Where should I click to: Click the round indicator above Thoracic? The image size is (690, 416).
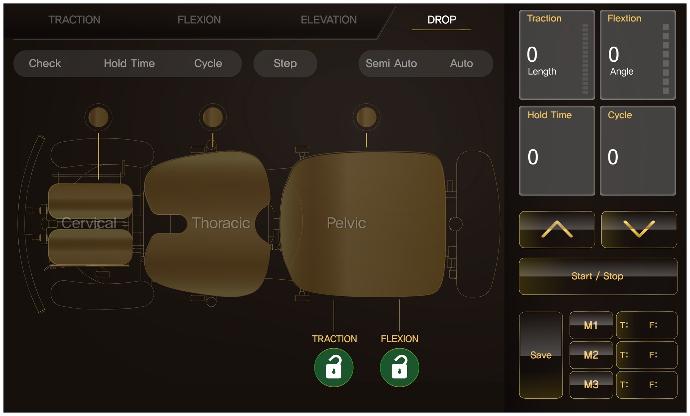coord(212,118)
